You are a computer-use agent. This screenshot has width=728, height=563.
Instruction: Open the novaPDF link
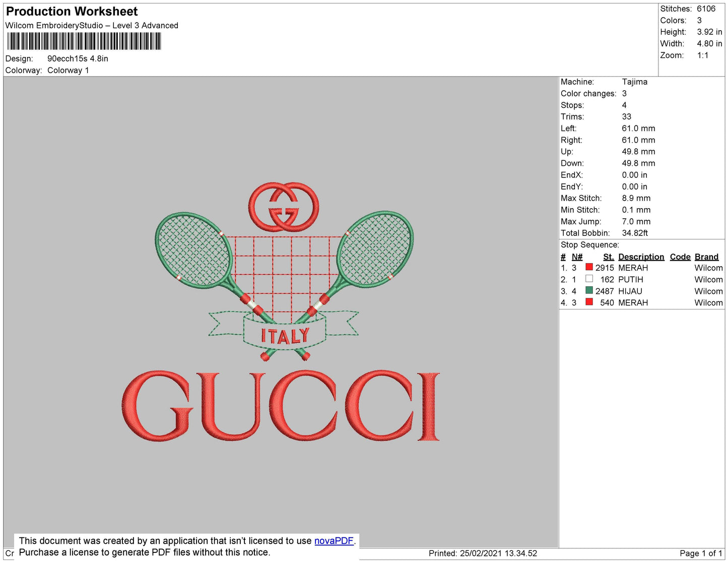click(334, 541)
